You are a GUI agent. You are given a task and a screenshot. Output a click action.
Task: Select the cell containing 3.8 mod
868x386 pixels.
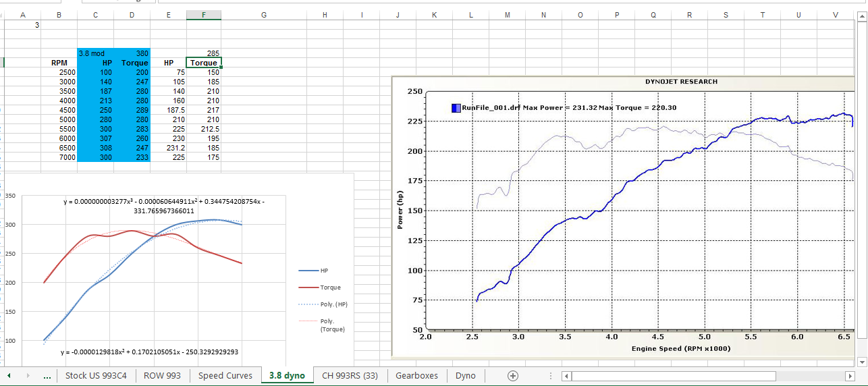pyautogui.click(x=95, y=53)
